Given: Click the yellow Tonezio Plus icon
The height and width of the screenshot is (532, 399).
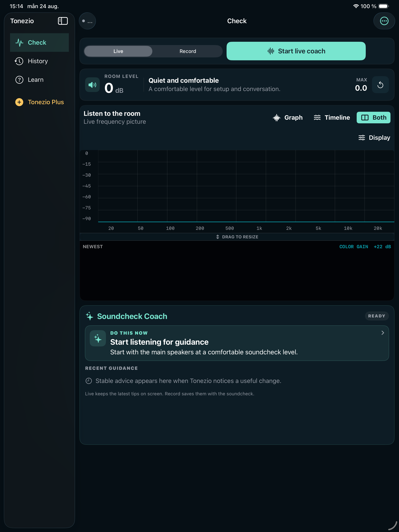Looking at the screenshot, I should [x=19, y=102].
